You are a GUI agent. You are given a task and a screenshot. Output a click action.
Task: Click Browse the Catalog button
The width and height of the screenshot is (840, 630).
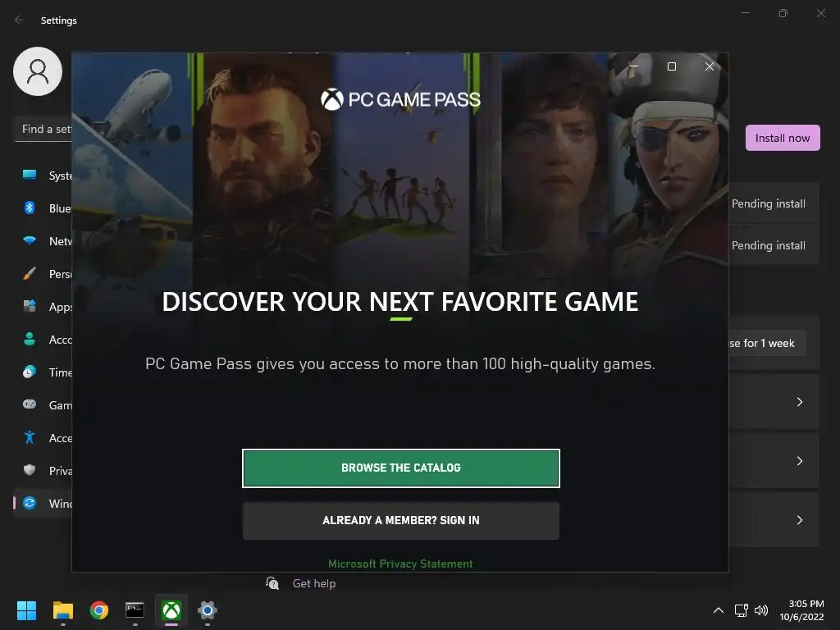tap(400, 468)
